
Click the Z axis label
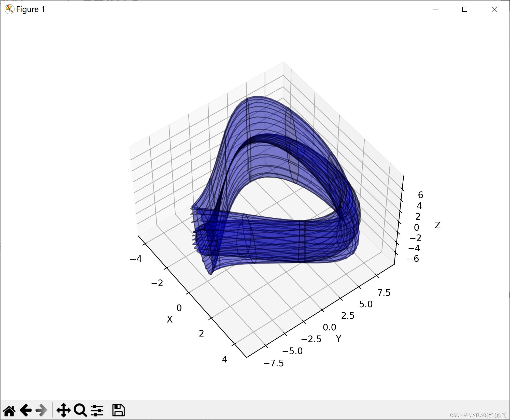[437, 225]
